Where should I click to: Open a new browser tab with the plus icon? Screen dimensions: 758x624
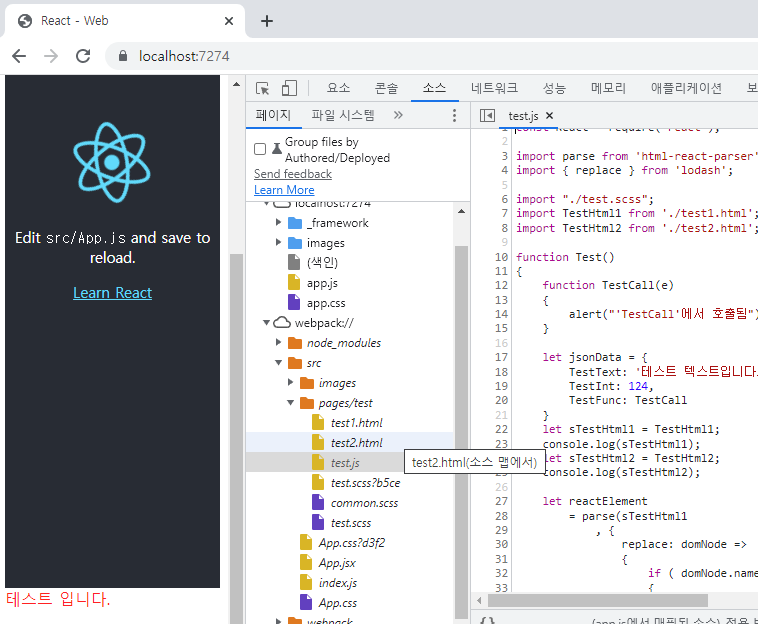click(267, 21)
